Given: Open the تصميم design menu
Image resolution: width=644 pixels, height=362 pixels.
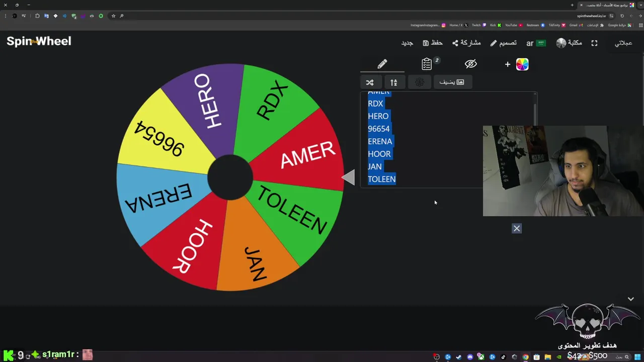Looking at the screenshot, I should 503,43.
